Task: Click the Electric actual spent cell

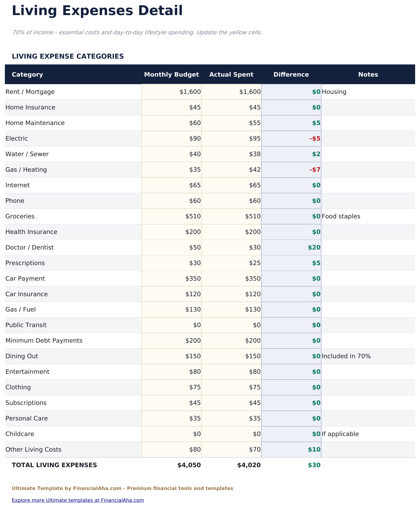Action: pyautogui.click(x=231, y=139)
